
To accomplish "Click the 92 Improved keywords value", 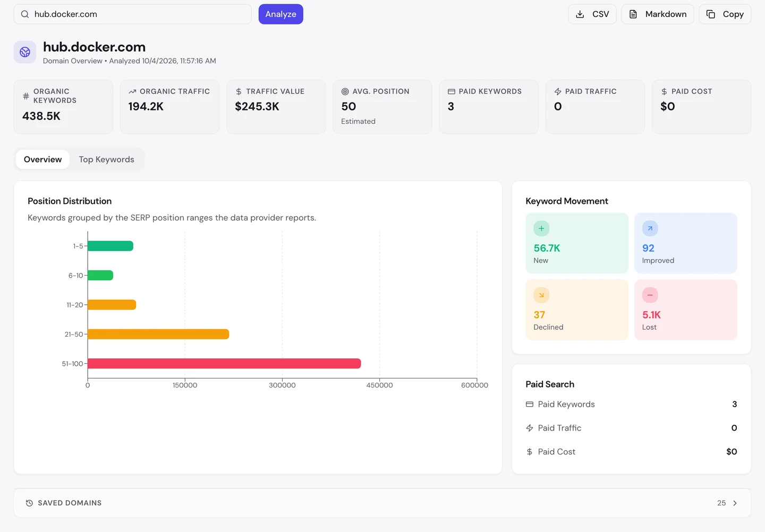I will (648, 248).
